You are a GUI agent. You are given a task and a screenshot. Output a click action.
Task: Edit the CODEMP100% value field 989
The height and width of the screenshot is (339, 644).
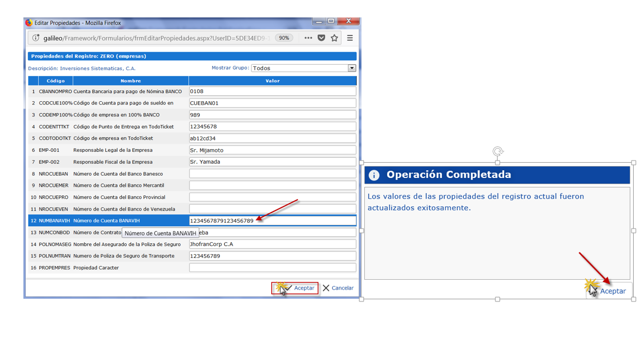click(272, 115)
